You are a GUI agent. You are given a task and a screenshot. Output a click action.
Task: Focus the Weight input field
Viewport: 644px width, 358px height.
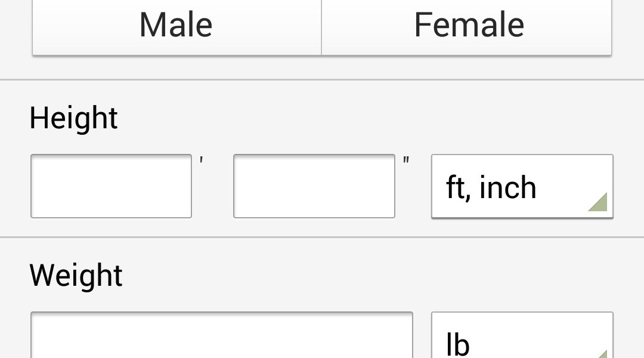221,335
